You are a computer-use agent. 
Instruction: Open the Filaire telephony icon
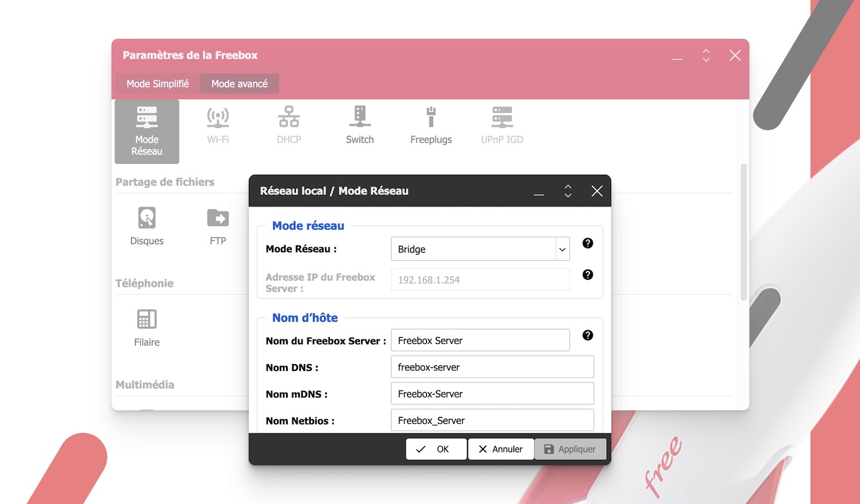coord(147,327)
